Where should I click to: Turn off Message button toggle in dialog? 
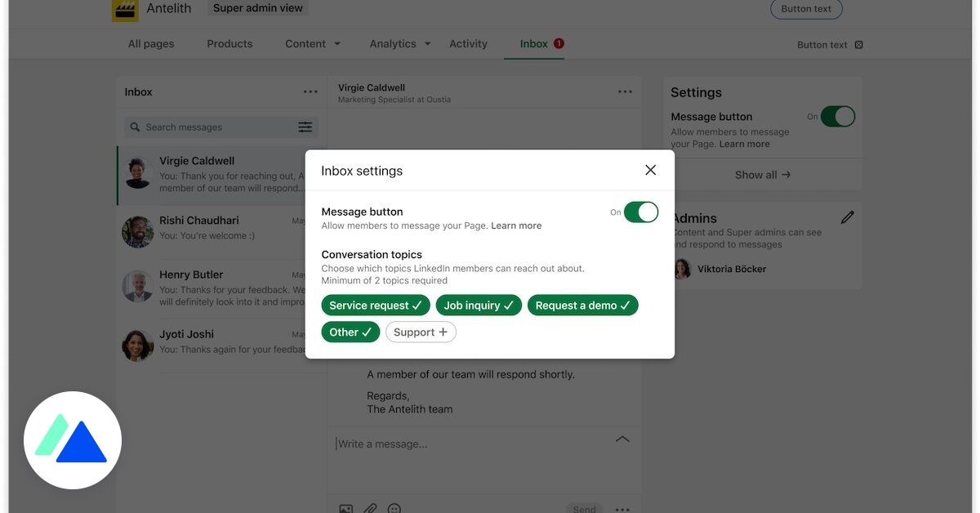click(x=641, y=212)
